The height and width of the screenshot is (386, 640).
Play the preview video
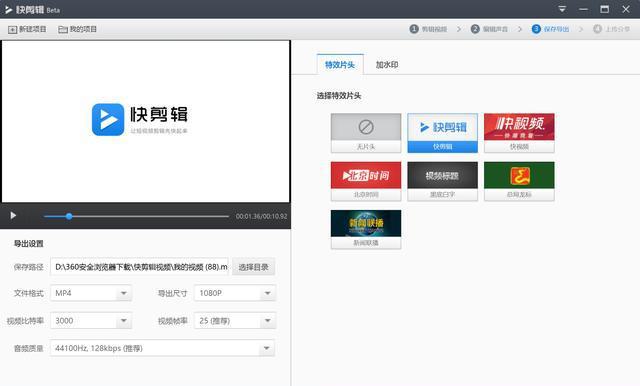pos(13,215)
